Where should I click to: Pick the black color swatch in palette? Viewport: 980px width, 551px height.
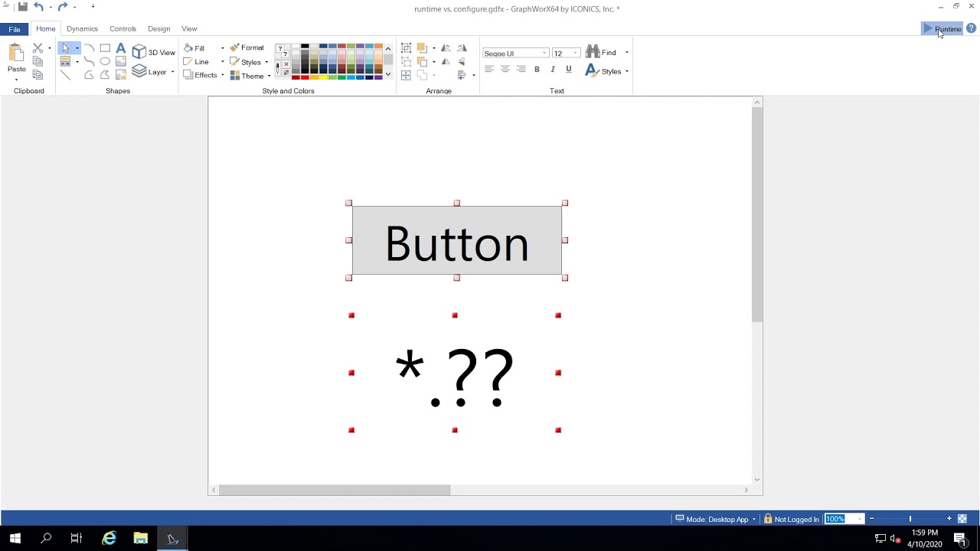[x=305, y=47]
